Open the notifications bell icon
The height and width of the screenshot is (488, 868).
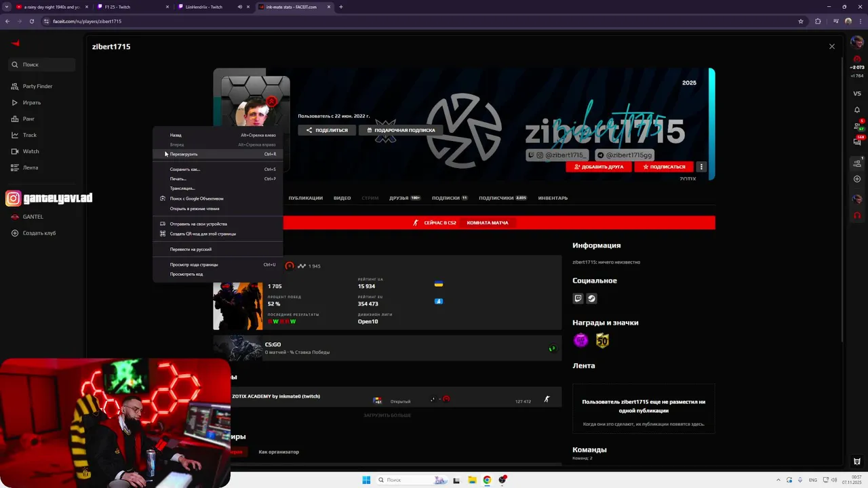click(x=857, y=110)
